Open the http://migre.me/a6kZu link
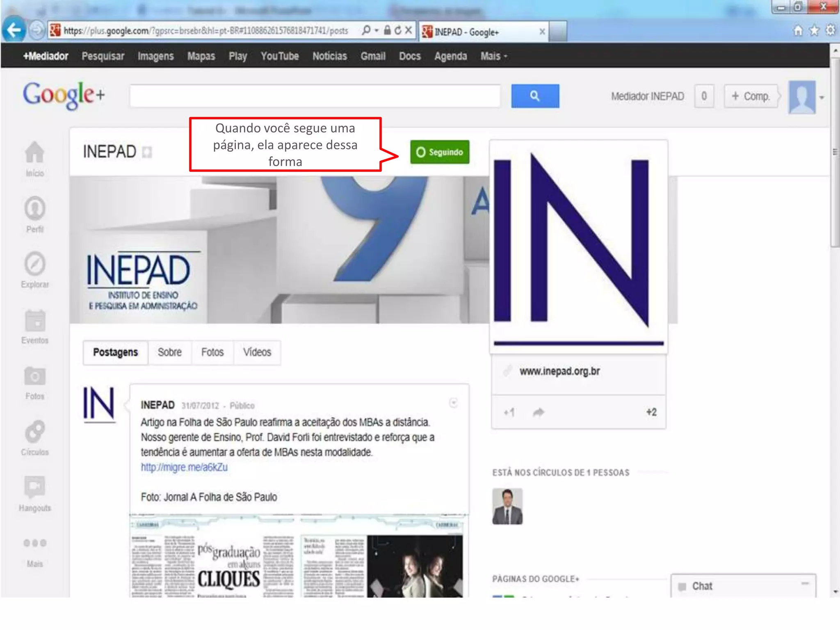This screenshot has width=840, height=630. pyautogui.click(x=184, y=467)
